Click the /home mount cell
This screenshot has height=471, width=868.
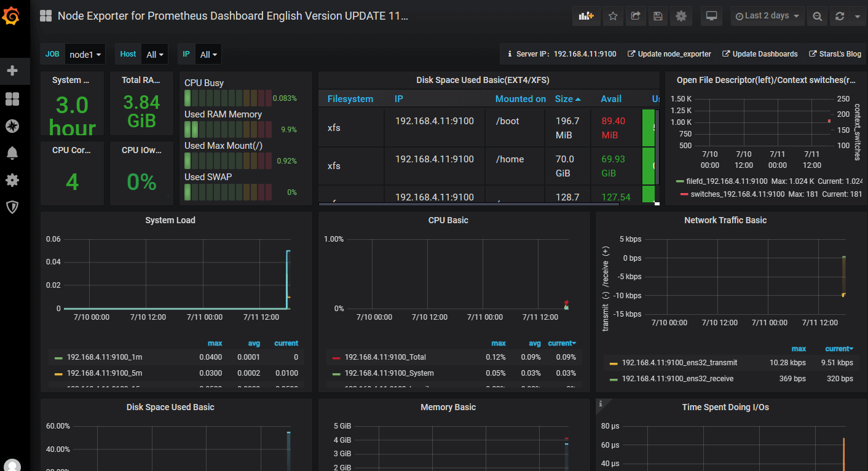point(510,159)
